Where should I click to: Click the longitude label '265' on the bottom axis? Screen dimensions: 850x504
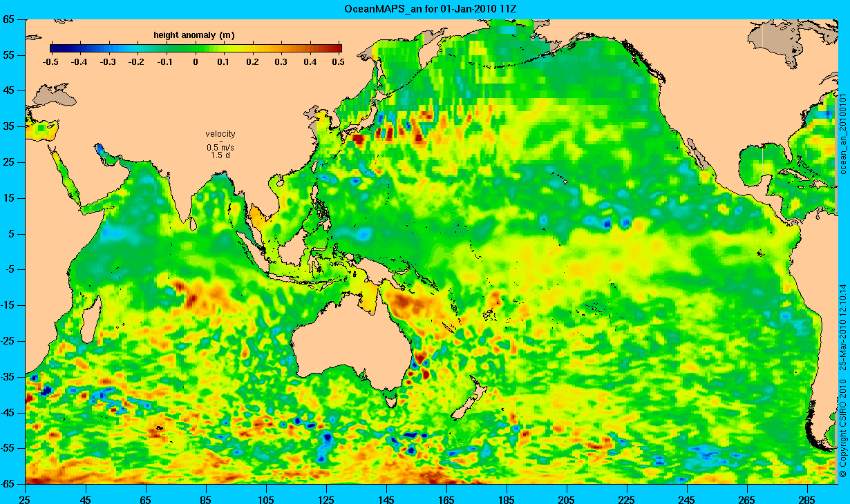coord(746,498)
